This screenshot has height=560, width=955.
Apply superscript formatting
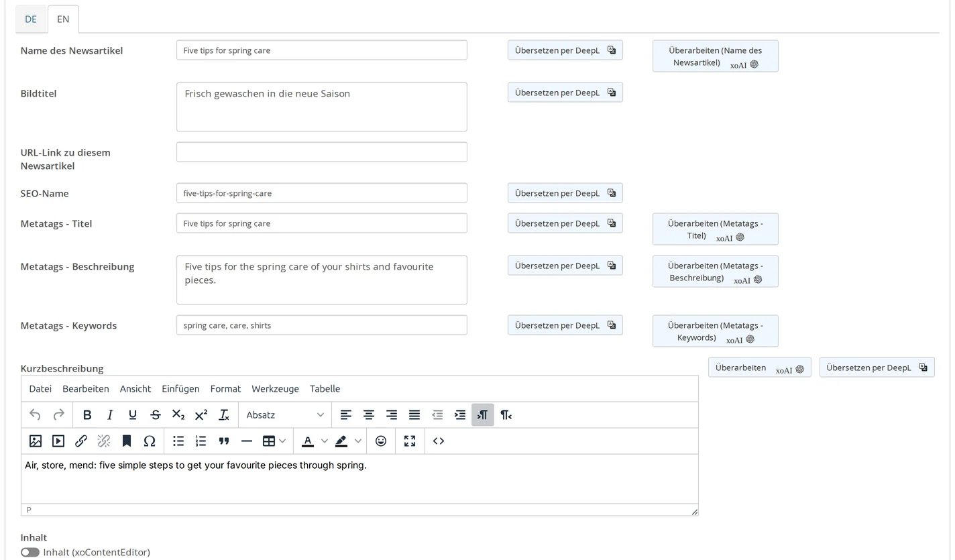[x=201, y=415]
